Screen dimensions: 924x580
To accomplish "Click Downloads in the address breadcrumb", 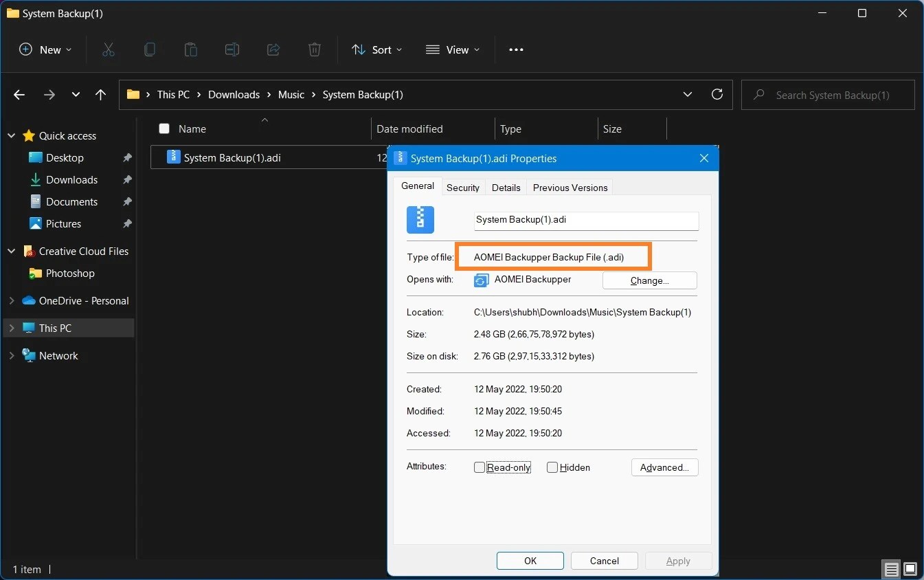I will tap(234, 95).
